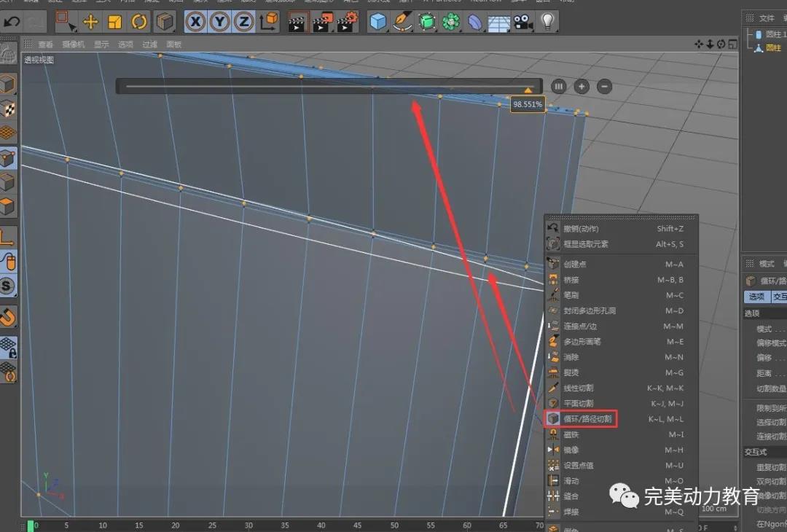Click the Cube primitive icon
The image size is (787, 532).
point(377,21)
